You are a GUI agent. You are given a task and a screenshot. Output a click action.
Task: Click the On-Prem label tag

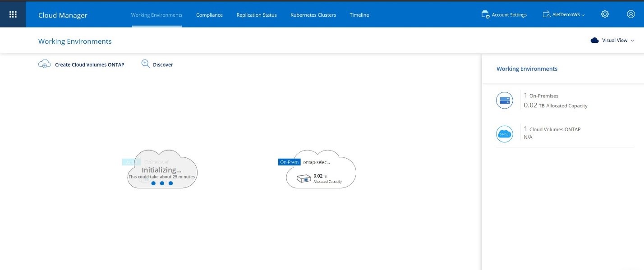(289, 162)
